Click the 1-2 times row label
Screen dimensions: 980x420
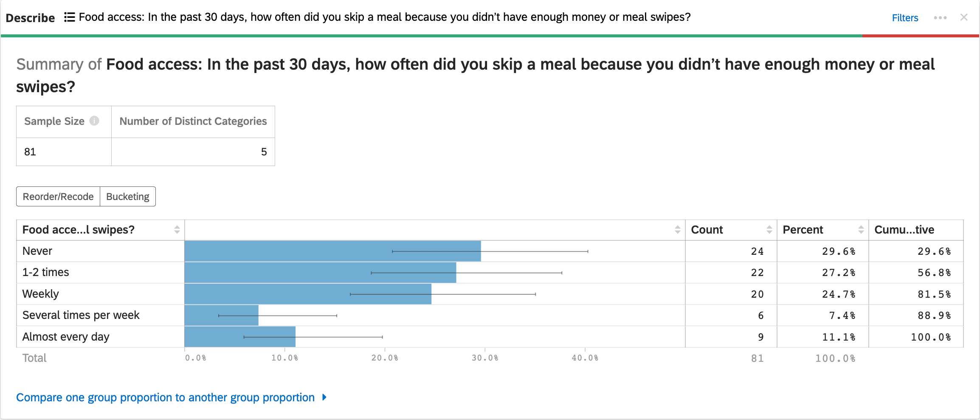(46, 272)
